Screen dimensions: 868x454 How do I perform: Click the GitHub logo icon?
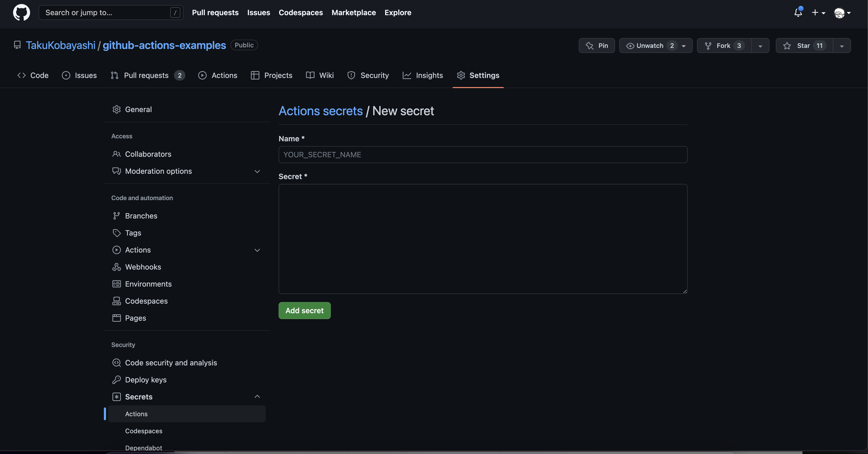pyautogui.click(x=21, y=13)
